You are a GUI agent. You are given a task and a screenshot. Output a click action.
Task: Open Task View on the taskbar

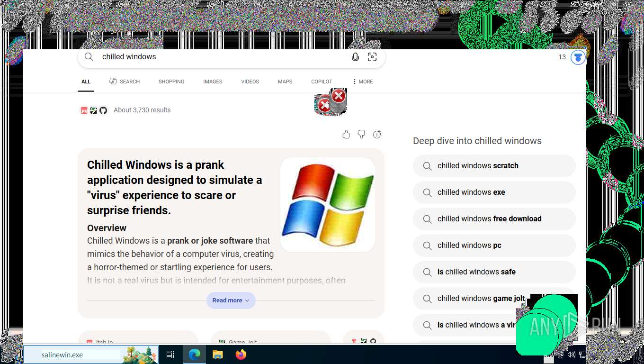[170, 354]
